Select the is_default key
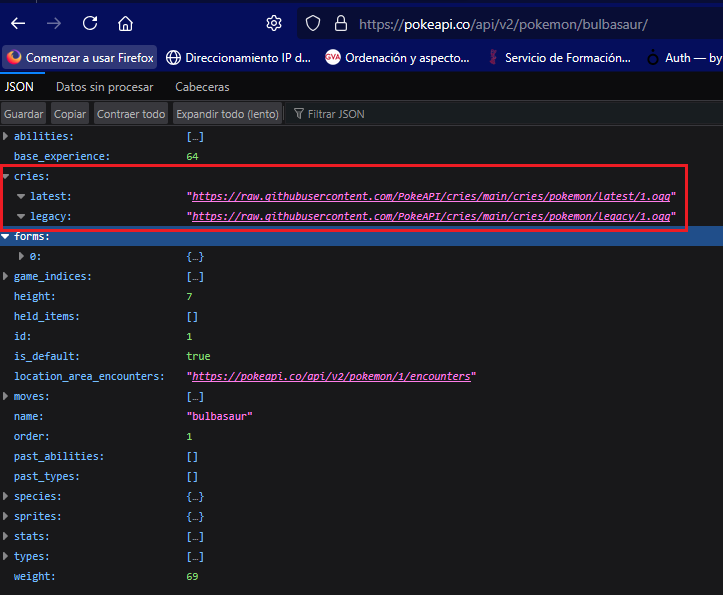The height and width of the screenshot is (595, 723). 47,357
